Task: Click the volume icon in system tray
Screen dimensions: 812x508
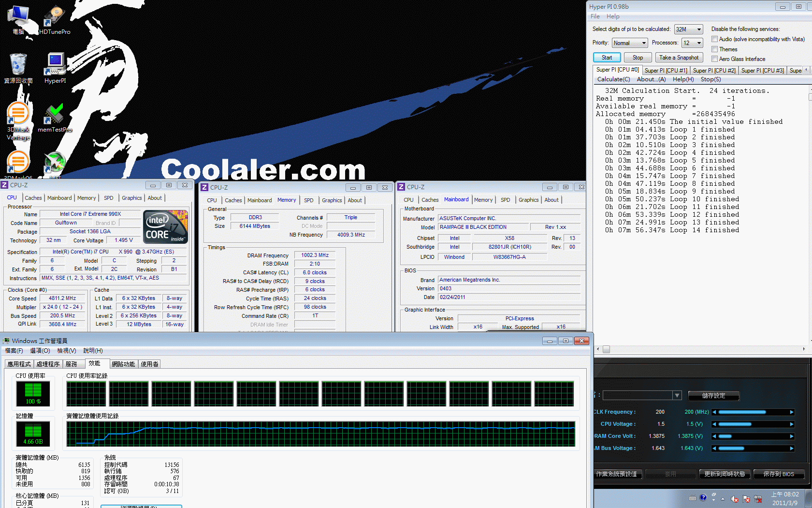Action: point(734,499)
